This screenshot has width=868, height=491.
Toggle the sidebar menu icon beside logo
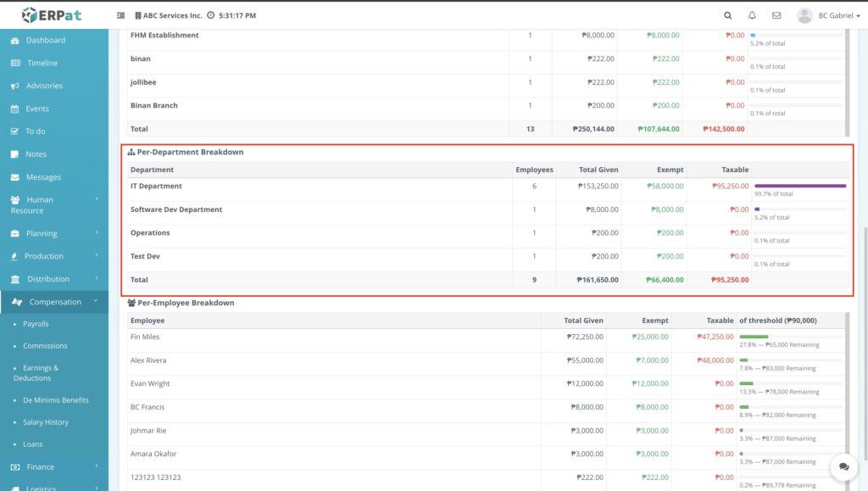120,15
